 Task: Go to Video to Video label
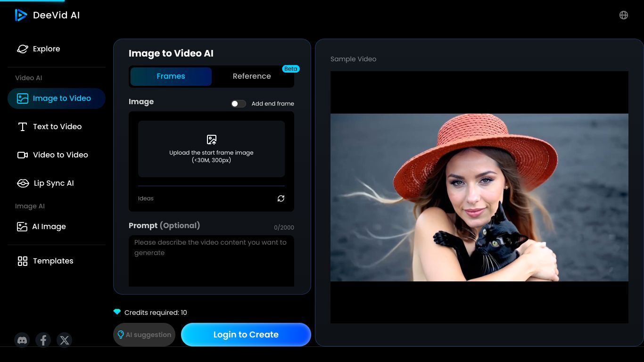[60, 155]
